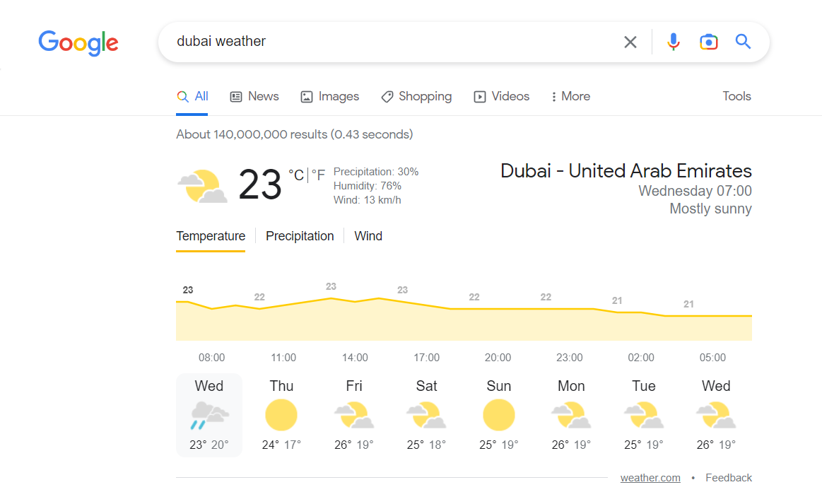Switch units to Fahrenheit

(318, 175)
